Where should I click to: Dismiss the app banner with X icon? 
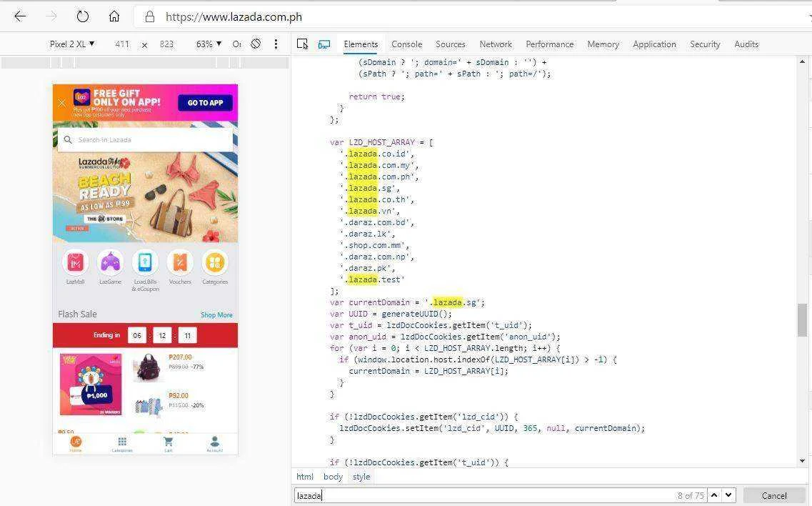[x=62, y=103]
